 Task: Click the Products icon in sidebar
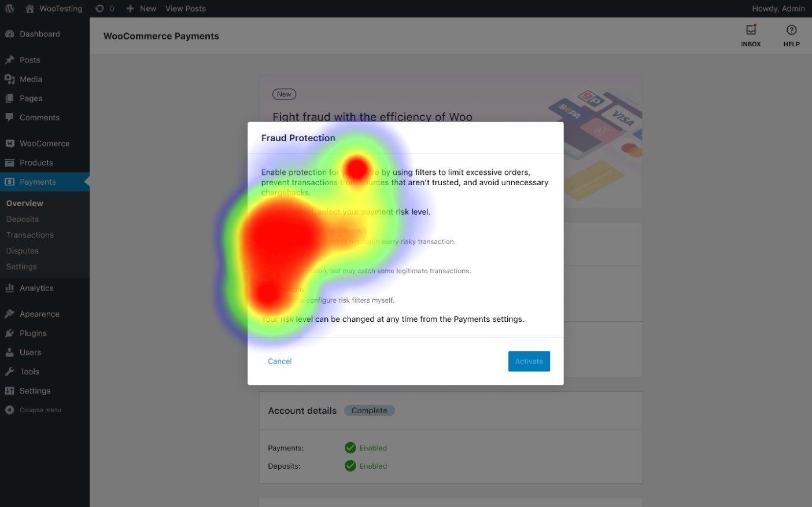10,163
